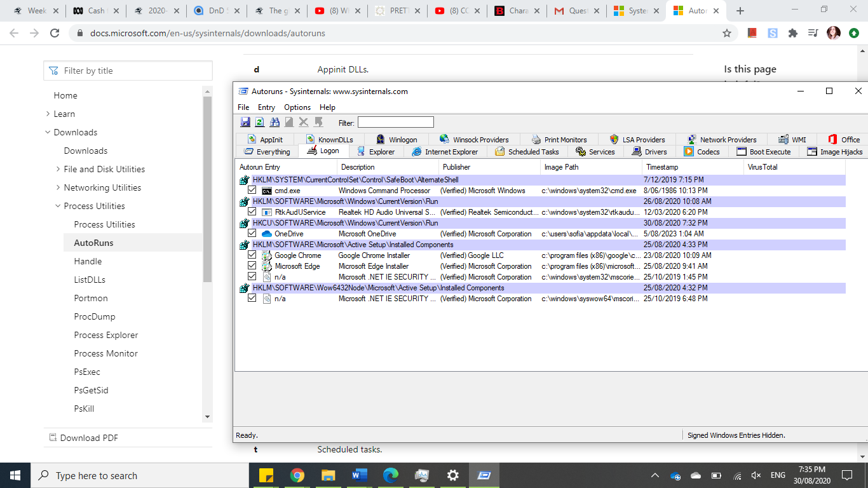Bookmark page with star icon

tap(727, 33)
